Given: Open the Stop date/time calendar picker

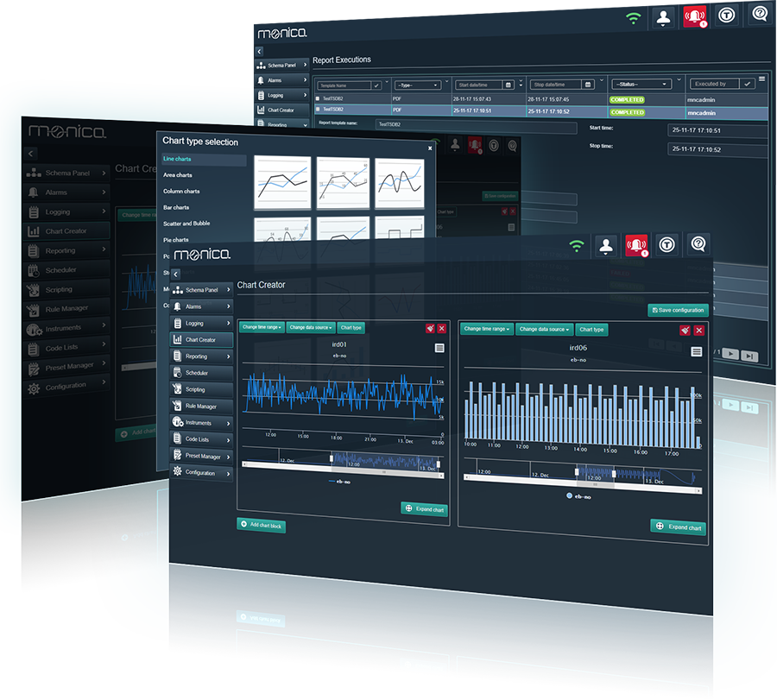Looking at the screenshot, I should [x=588, y=85].
